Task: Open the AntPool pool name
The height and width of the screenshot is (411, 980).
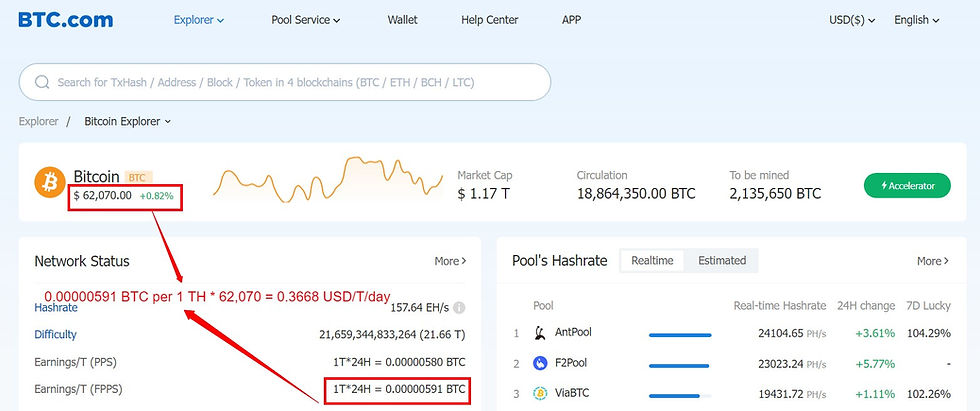Action: coord(573,332)
